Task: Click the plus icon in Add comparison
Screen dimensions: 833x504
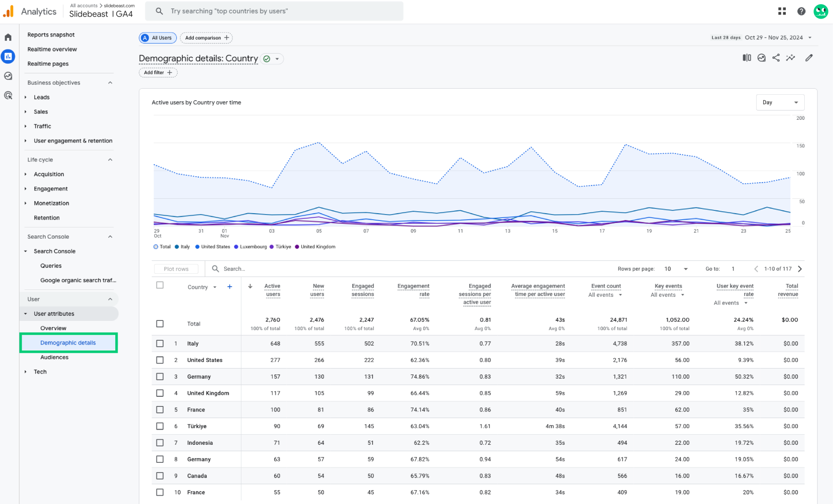Action: point(226,38)
